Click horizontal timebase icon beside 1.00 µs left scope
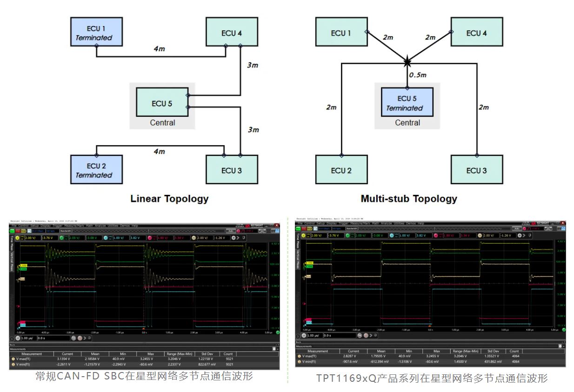 pos(17,338)
